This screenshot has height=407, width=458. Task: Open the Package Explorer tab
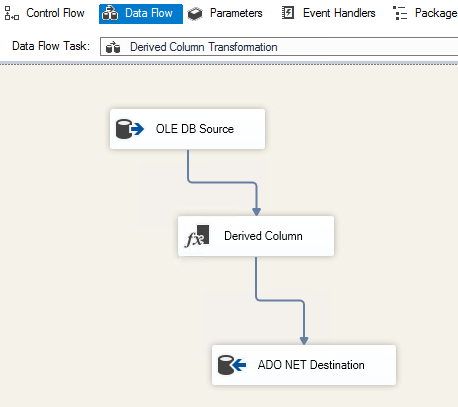(x=425, y=13)
